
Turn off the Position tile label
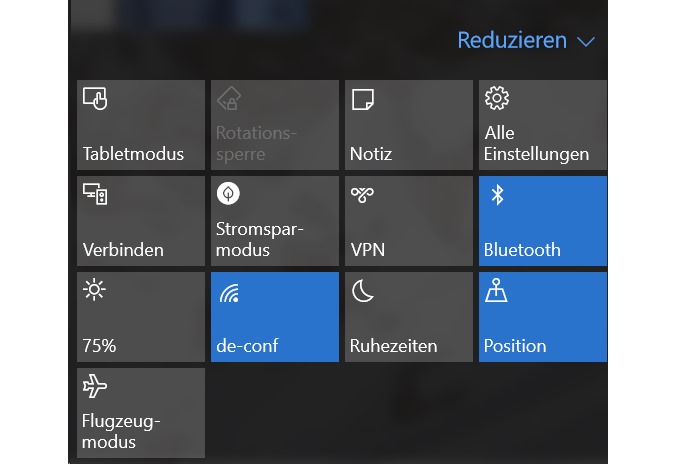pos(515,346)
